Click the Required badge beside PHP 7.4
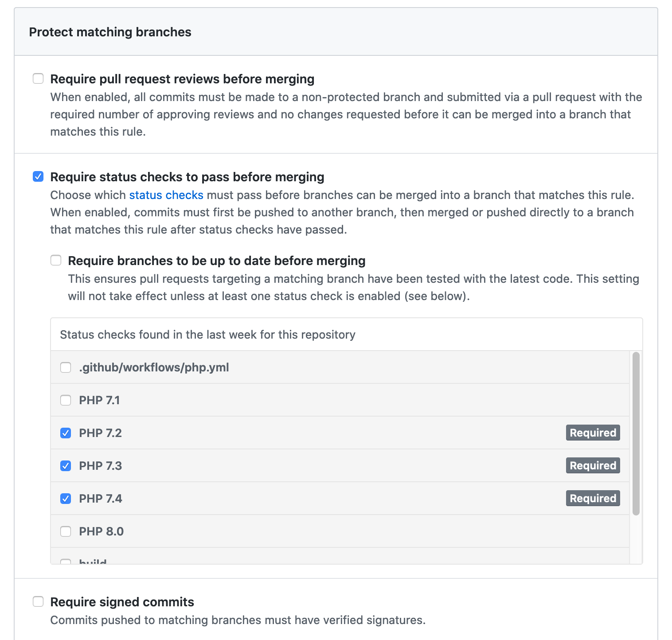672x640 pixels. pos(593,498)
